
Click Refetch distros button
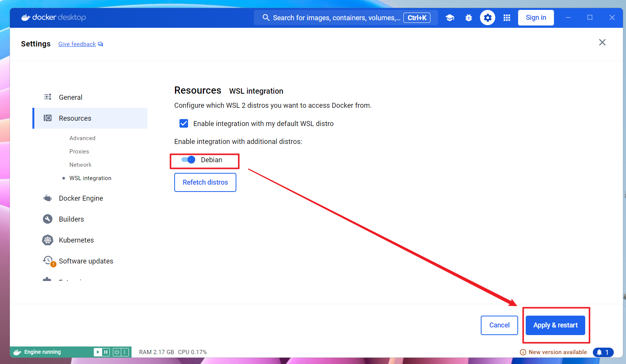[205, 182]
